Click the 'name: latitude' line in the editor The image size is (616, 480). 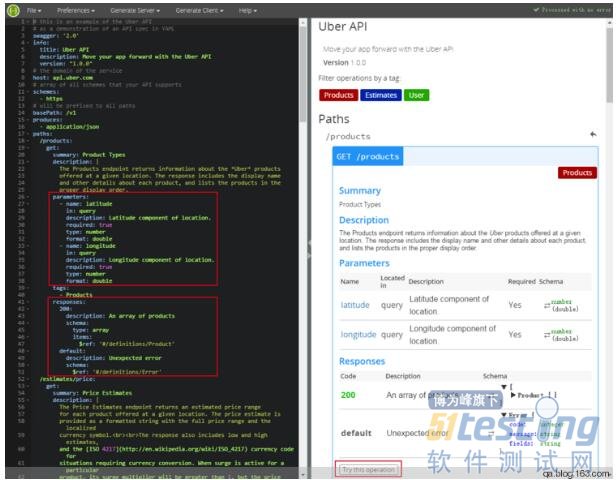89,204
